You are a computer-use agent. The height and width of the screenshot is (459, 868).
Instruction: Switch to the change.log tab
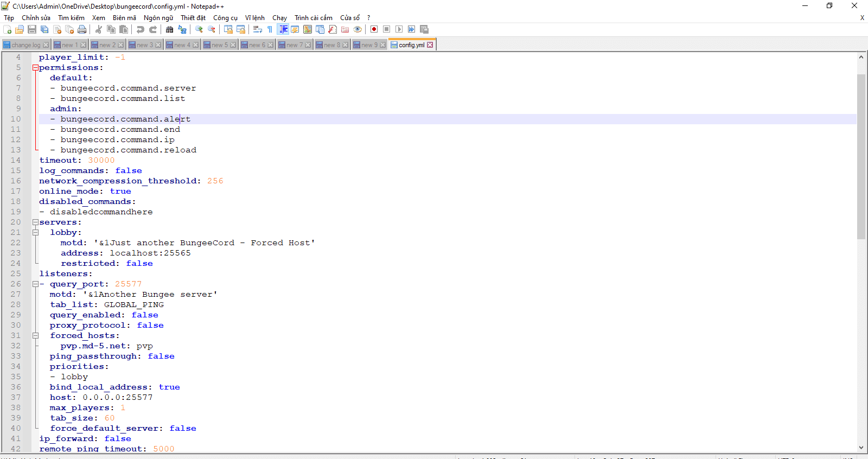pos(25,45)
